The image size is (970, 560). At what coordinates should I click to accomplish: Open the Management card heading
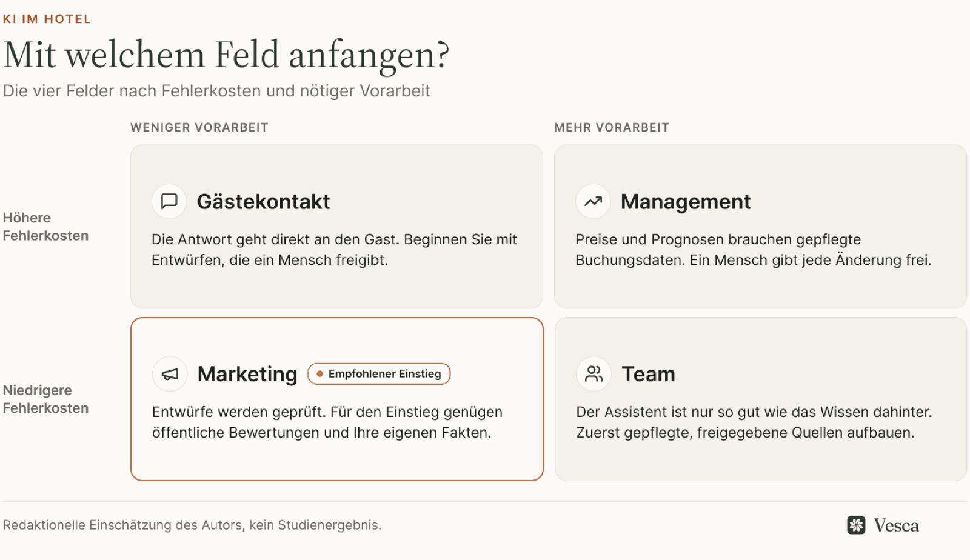(x=686, y=201)
